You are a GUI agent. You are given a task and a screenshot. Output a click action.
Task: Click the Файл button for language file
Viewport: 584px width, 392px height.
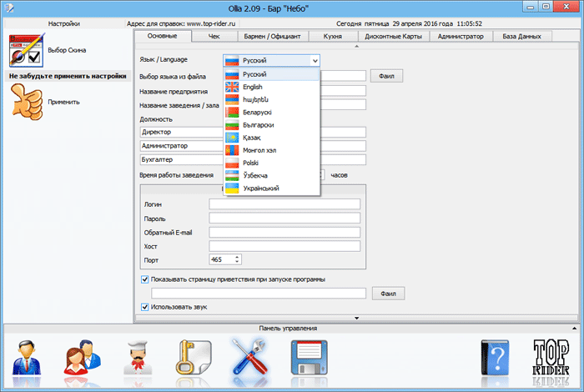(386, 76)
